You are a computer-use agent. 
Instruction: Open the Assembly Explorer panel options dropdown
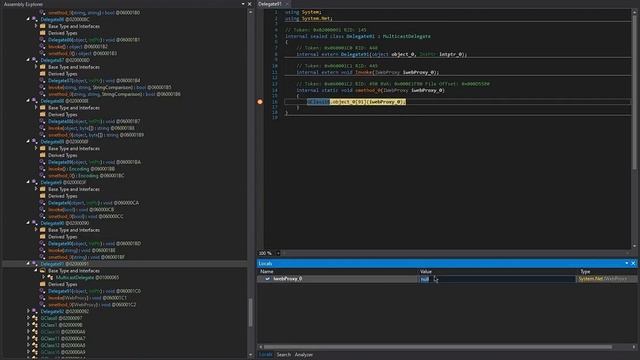(243, 4)
